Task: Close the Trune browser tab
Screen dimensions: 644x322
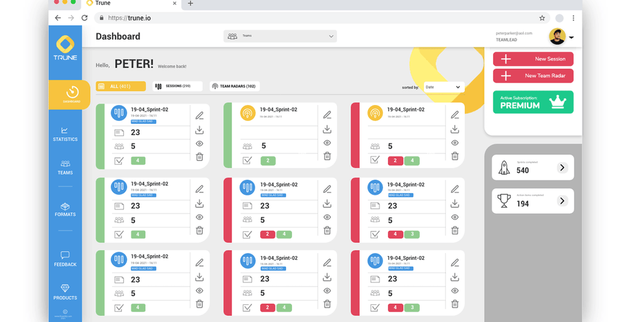Action: (x=175, y=3)
